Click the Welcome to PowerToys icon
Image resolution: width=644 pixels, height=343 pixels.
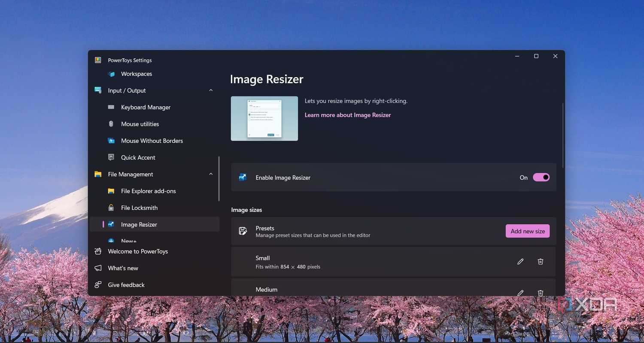pyautogui.click(x=98, y=251)
